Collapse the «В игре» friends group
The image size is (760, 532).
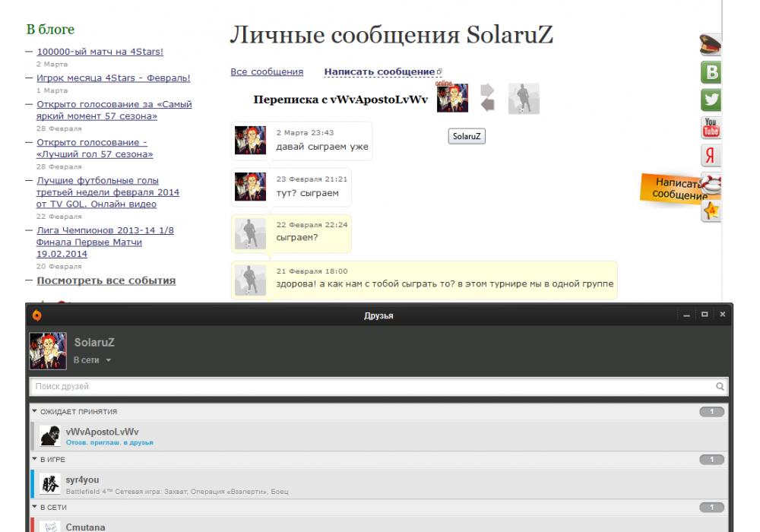tap(35, 459)
